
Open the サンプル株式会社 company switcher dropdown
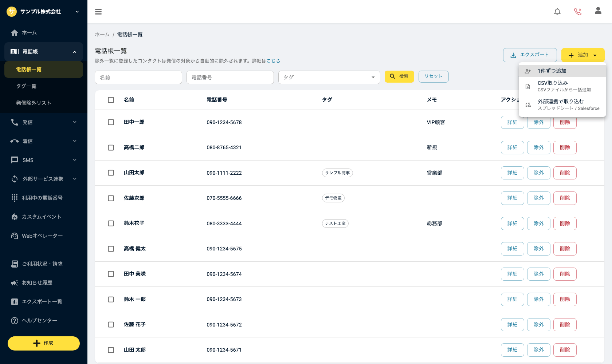click(77, 12)
